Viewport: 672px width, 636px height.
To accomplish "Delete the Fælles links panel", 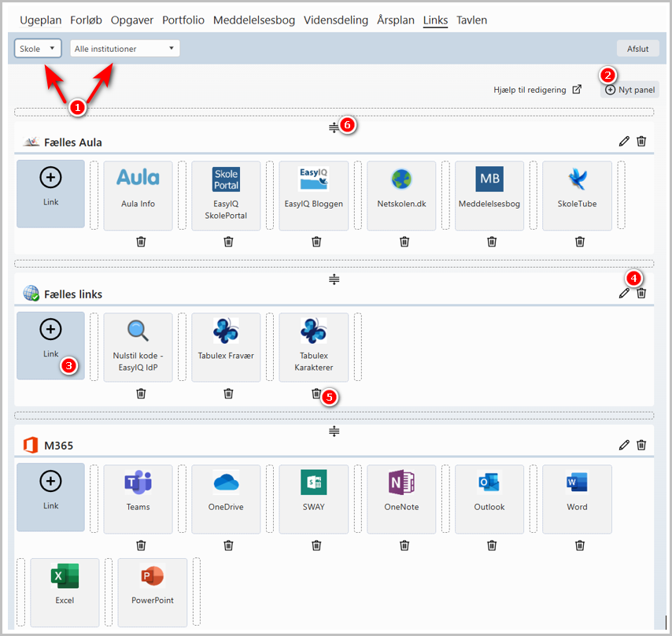I will pos(641,293).
